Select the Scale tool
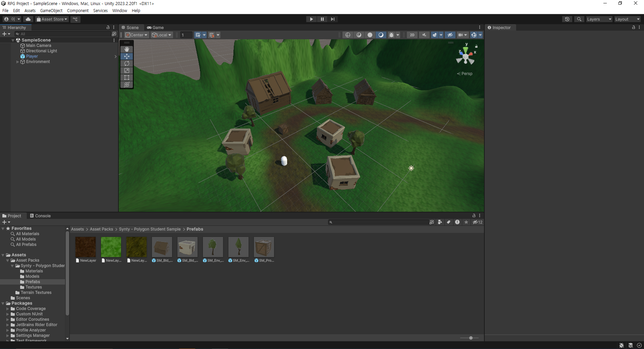This screenshot has height=349, width=644. coord(126,70)
